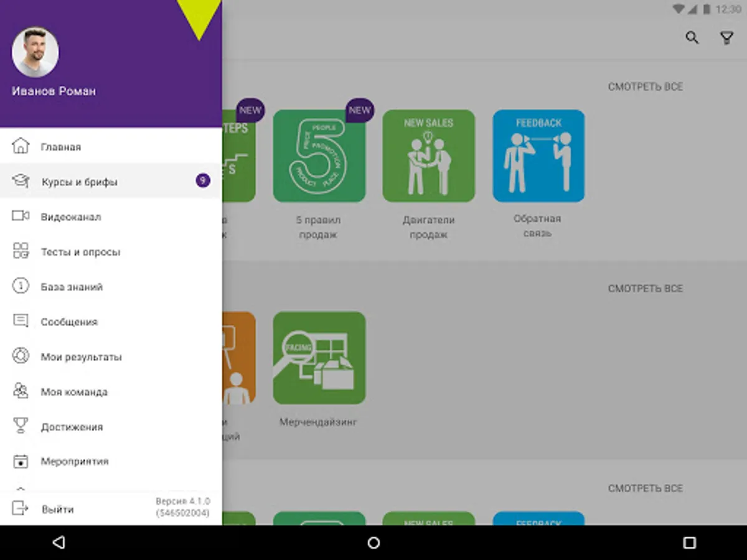
Task: Open search with the magnifier icon
Action: pos(692,38)
